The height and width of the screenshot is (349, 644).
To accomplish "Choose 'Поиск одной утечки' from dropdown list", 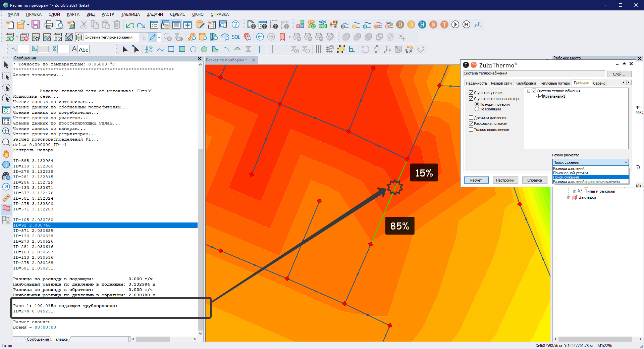I will (x=570, y=173).
